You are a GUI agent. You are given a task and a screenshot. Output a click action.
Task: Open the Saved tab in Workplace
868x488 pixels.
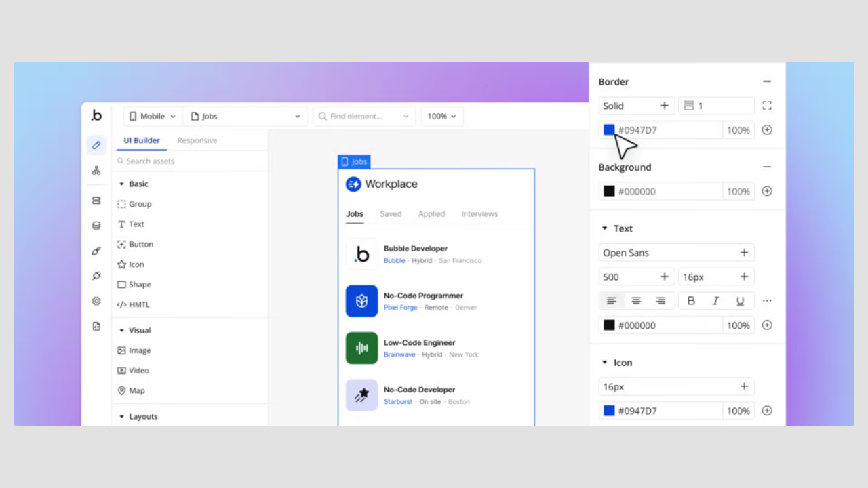pyautogui.click(x=391, y=214)
